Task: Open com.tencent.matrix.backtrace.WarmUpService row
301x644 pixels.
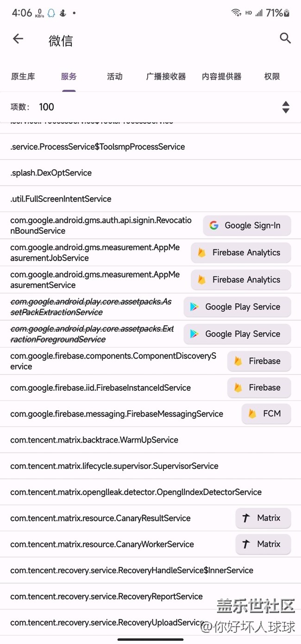Action: (150, 440)
